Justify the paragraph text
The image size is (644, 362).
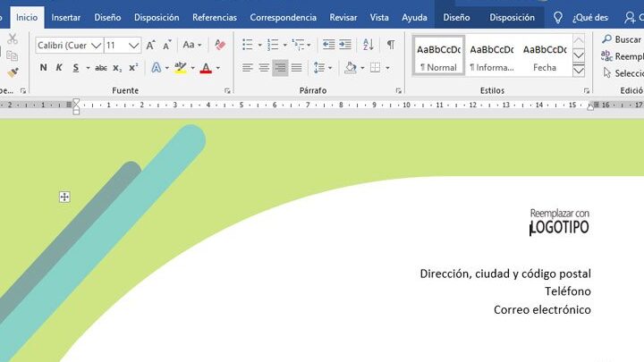297,68
